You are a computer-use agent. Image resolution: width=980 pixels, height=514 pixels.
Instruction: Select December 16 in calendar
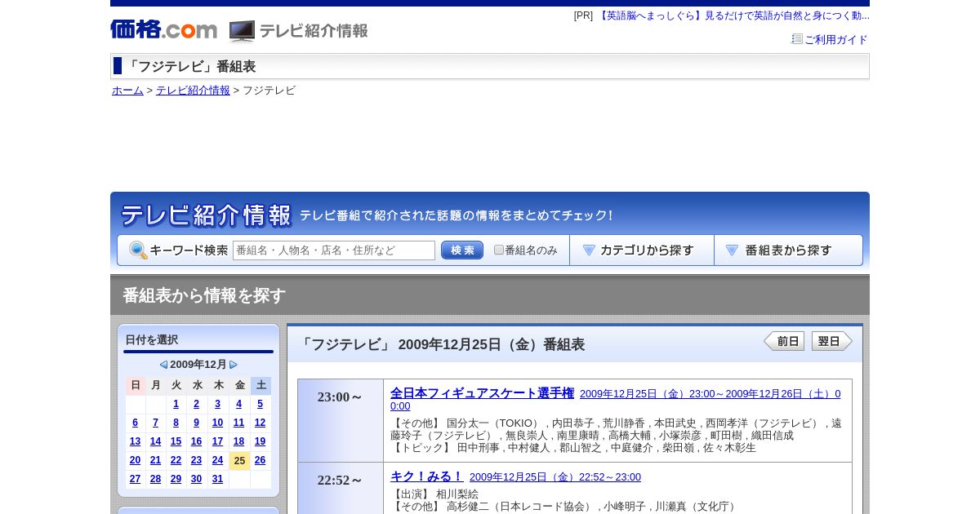point(196,441)
